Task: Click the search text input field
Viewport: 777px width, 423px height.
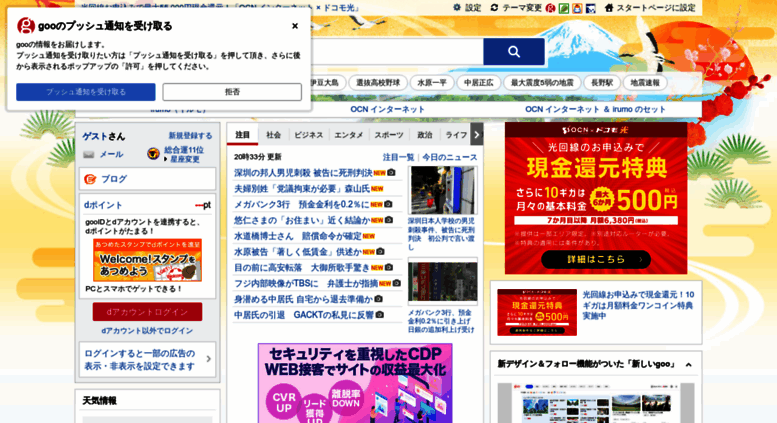Action: (x=396, y=52)
